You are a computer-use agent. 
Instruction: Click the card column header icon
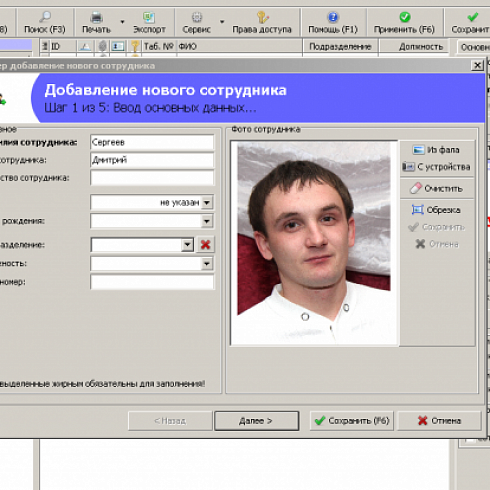pyautogui.click(x=118, y=46)
